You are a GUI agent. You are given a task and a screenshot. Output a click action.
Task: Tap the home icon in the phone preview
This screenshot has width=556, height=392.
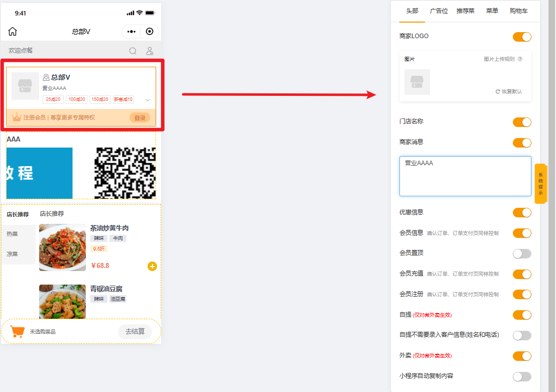pyautogui.click(x=13, y=32)
